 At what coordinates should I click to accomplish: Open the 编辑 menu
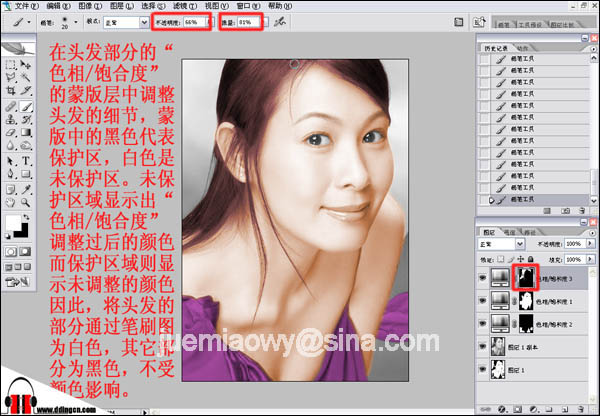58,6
